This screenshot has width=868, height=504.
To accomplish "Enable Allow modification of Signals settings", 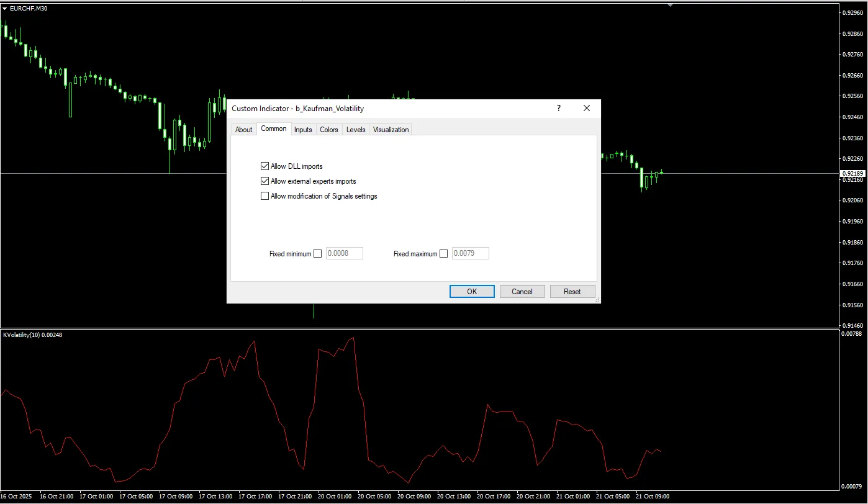I will point(265,196).
